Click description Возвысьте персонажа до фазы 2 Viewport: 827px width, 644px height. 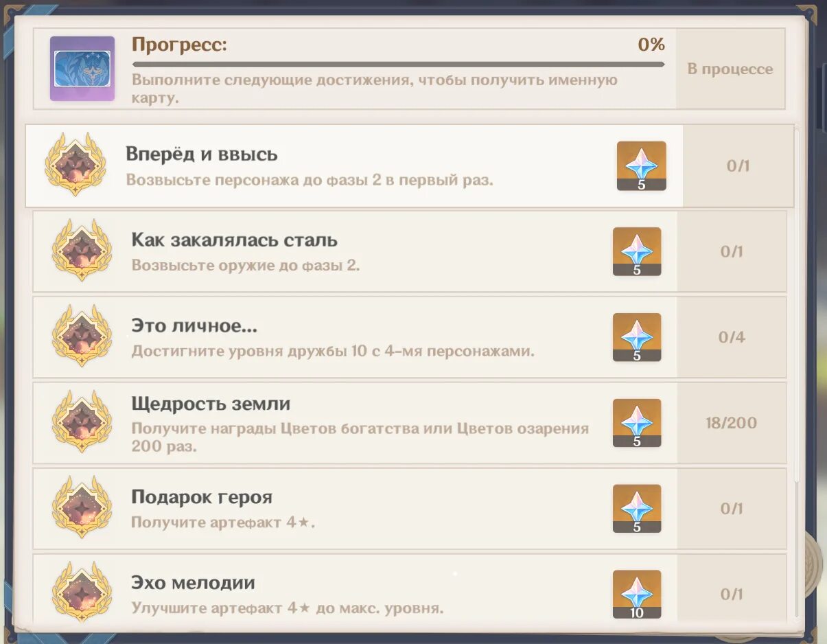(310, 181)
